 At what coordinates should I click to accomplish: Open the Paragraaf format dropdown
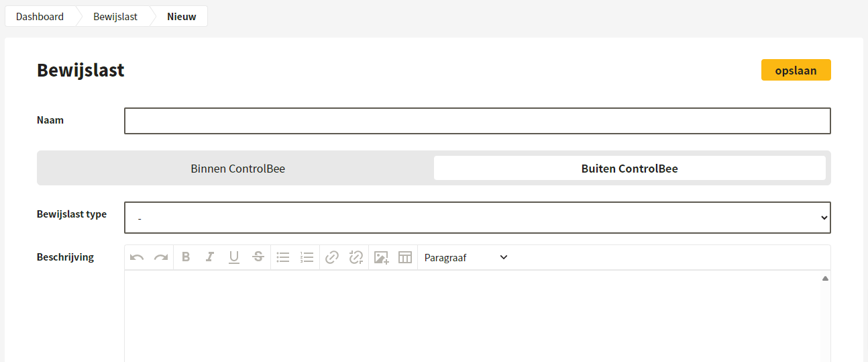[x=466, y=257]
